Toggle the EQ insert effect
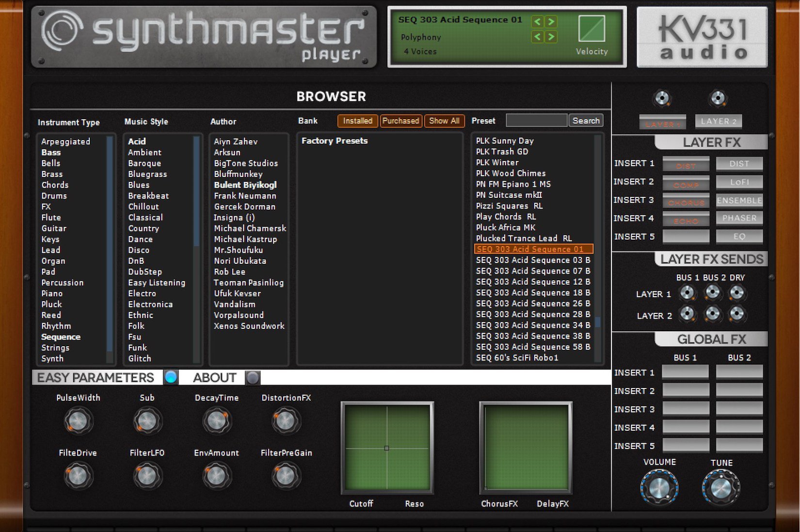800x532 pixels. point(739,236)
